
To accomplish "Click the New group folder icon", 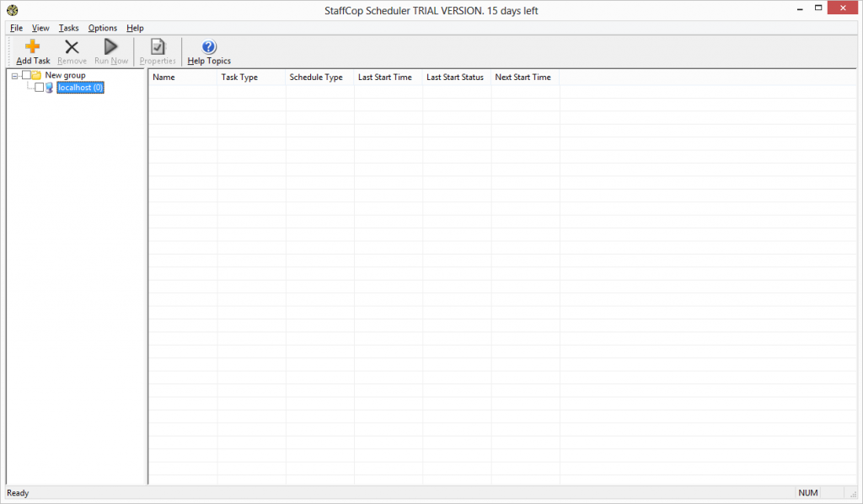I will pyautogui.click(x=36, y=76).
